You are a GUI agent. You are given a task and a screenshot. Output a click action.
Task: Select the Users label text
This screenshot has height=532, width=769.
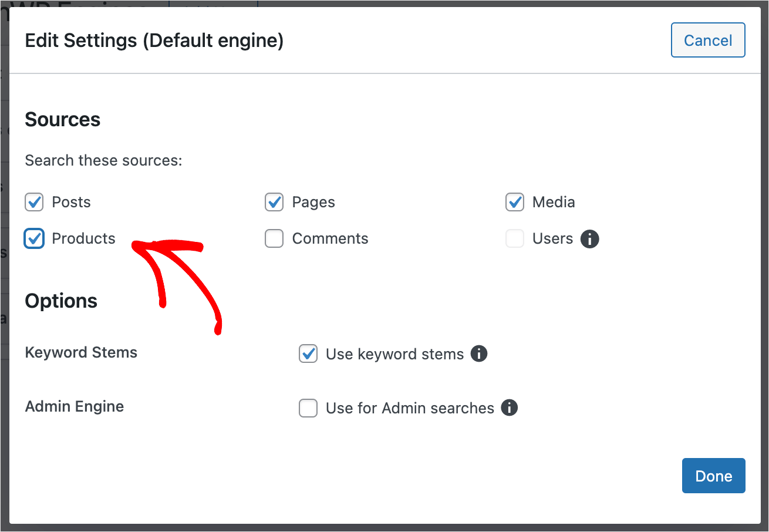pos(553,239)
